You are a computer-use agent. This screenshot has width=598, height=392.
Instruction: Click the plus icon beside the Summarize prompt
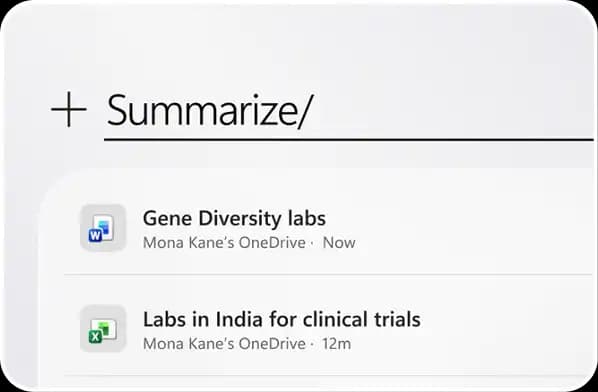pos(69,109)
